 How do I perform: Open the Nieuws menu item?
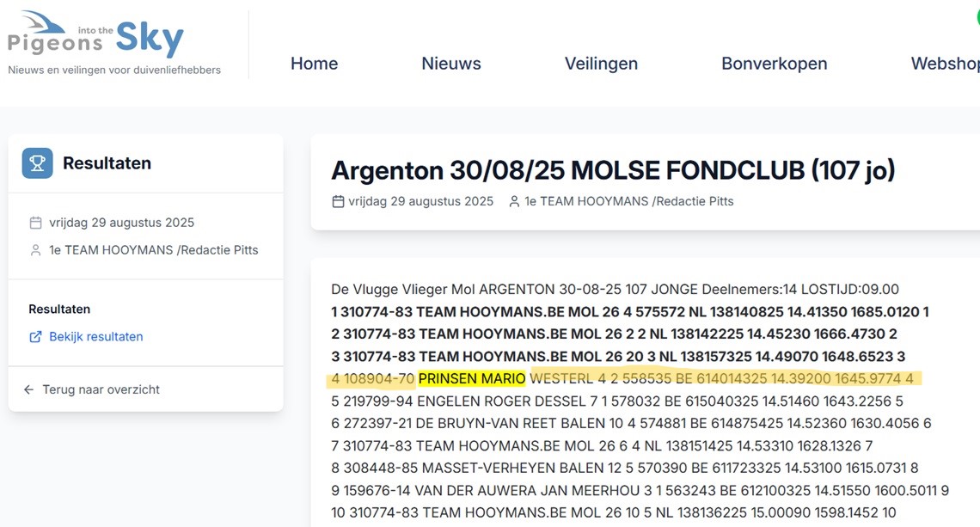(x=451, y=64)
